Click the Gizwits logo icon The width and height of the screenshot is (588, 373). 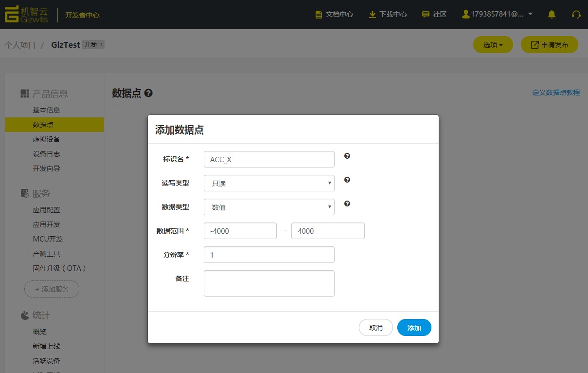pos(11,15)
